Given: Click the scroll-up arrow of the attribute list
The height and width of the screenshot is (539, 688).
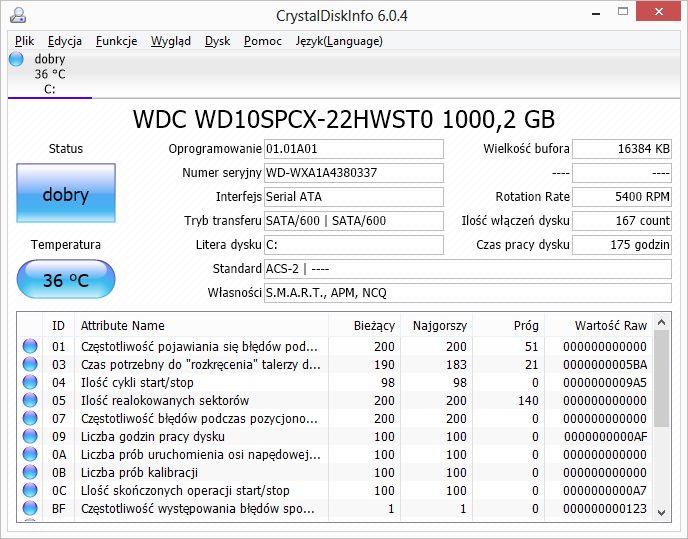Looking at the screenshot, I should (x=662, y=323).
